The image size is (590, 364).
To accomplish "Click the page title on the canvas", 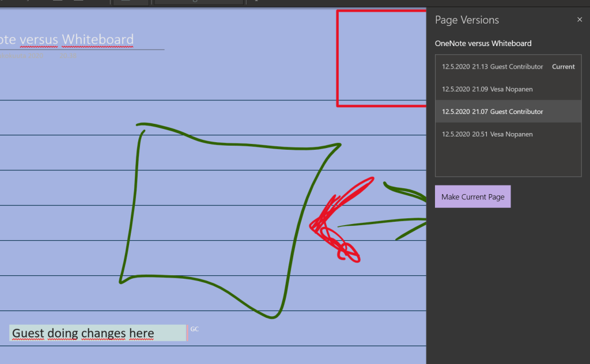I will pos(69,40).
